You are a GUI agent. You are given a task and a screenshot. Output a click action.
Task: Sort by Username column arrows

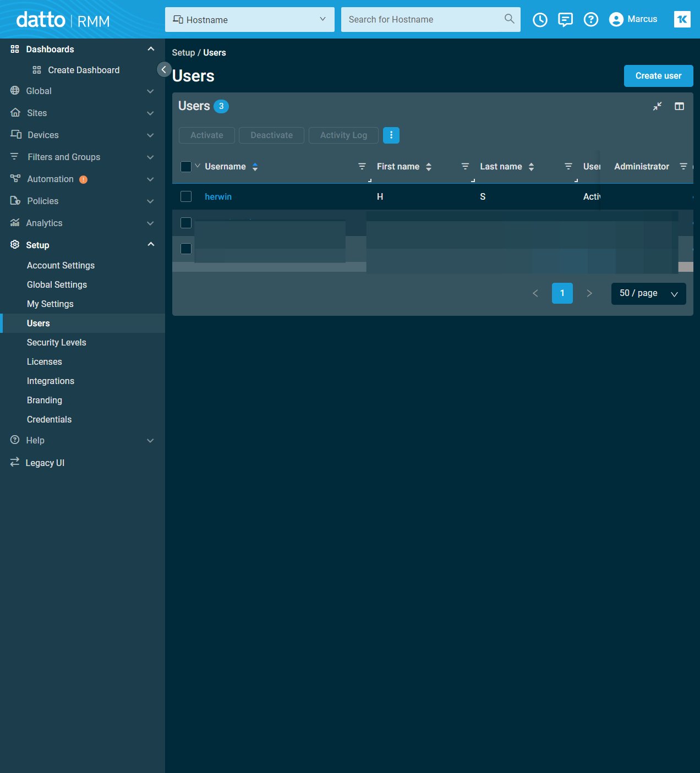255,167
